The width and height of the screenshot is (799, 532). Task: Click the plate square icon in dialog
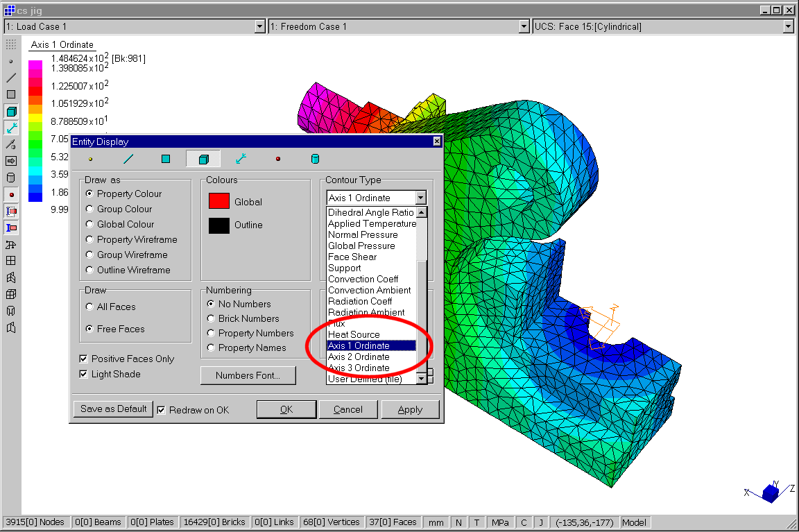(x=166, y=159)
